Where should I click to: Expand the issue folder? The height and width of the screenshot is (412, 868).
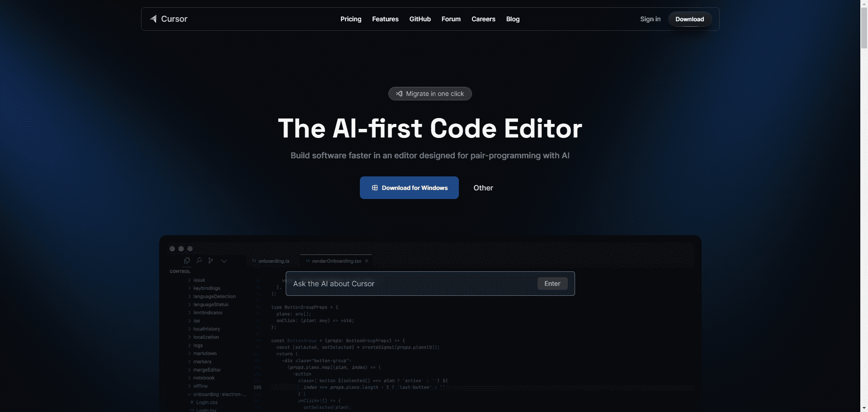coord(197,280)
